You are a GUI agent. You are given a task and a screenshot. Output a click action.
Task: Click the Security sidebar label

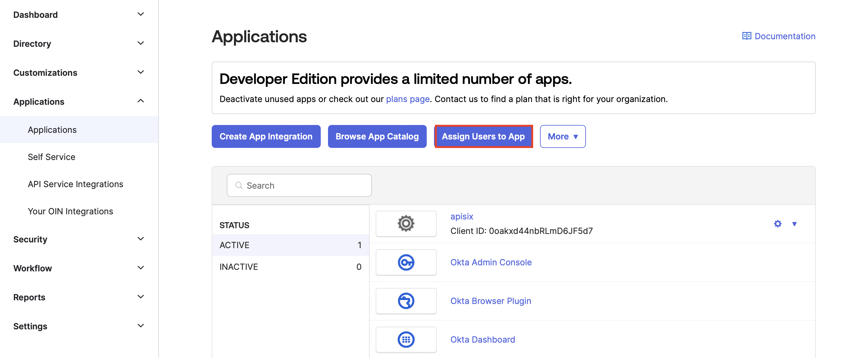30,239
